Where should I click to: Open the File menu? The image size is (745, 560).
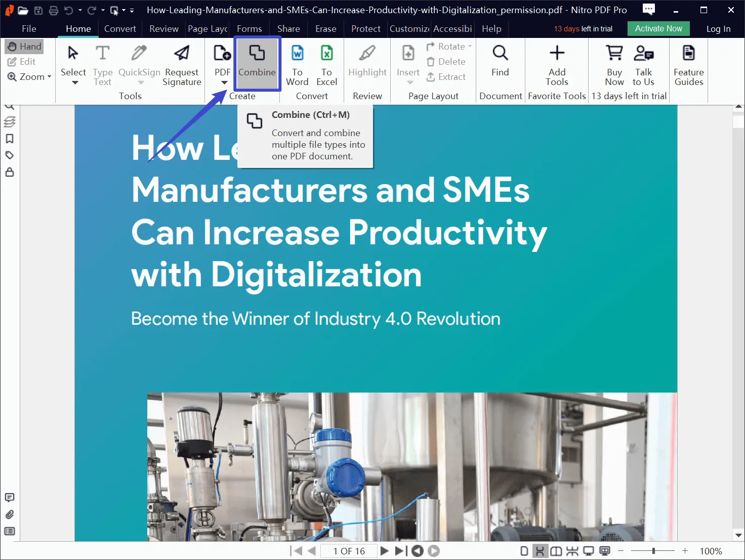(x=29, y=29)
